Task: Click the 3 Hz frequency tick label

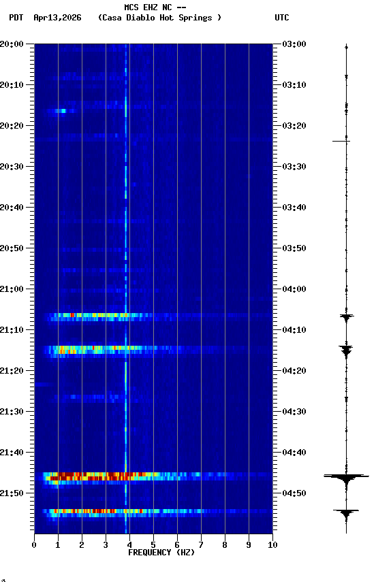Action: tap(106, 545)
